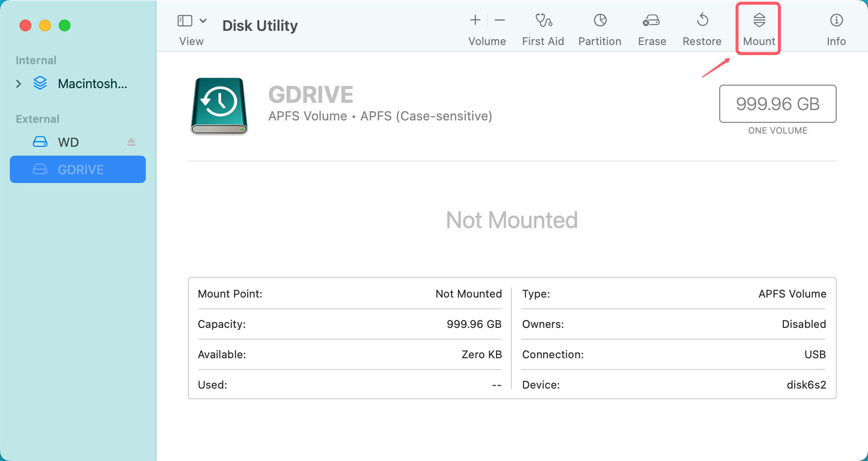Click the 999.96 GB volume box
The image size is (868, 461).
pos(777,104)
